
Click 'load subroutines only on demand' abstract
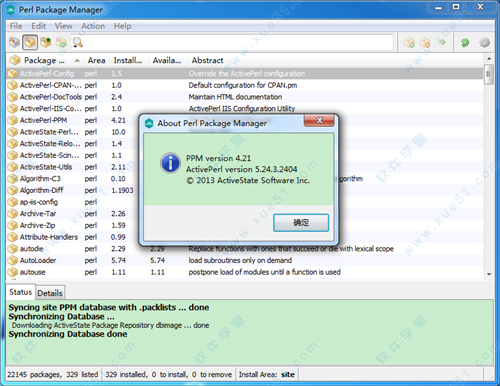(x=240, y=260)
